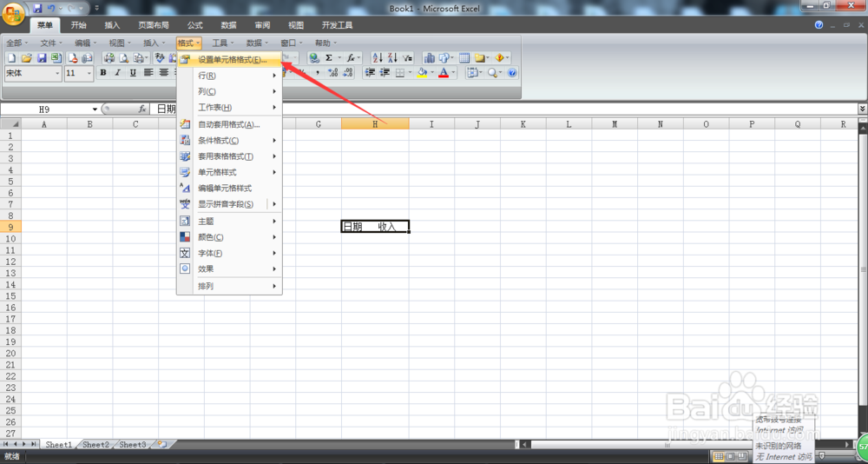868x464 pixels.
Task: Select the column H header
Action: pyautogui.click(x=375, y=124)
